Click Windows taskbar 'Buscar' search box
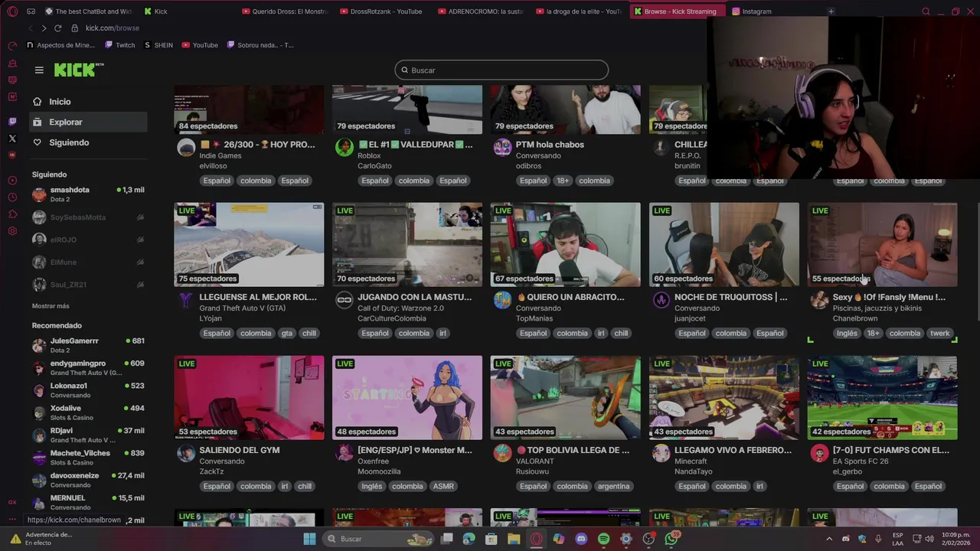Image resolution: width=980 pixels, height=551 pixels. coord(378,539)
